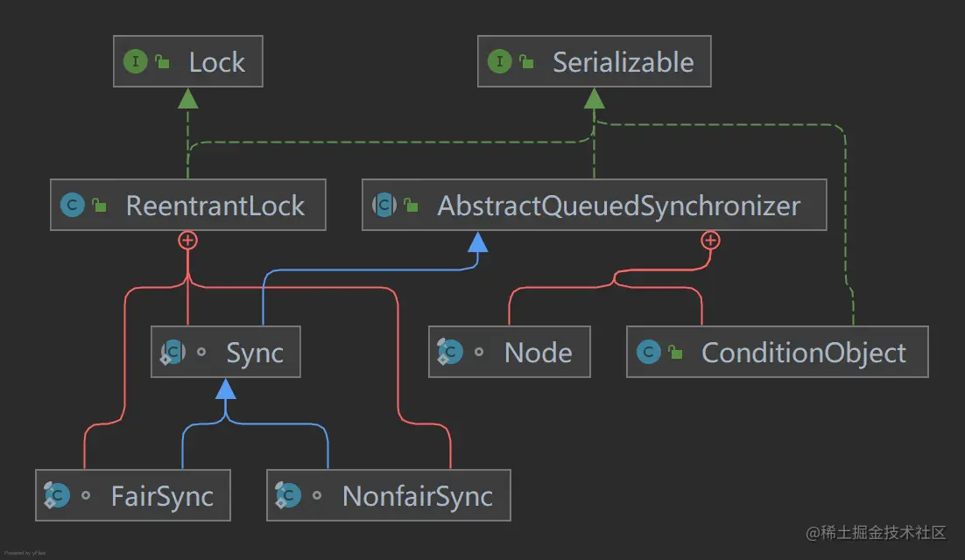Select the ConditionObject class label
Viewport: 965px width, 560px height.
[803, 353]
